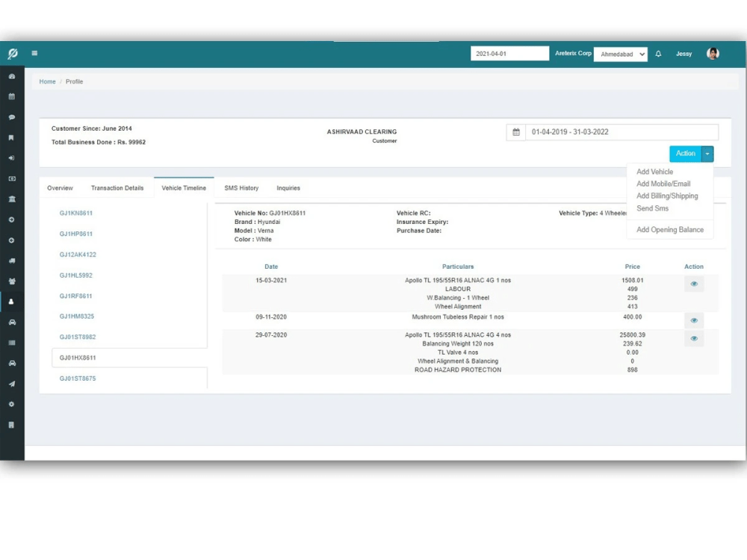The height and width of the screenshot is (560, 747).
Task: Open the users group sidebar icon
Action: [x=12, y=281]
